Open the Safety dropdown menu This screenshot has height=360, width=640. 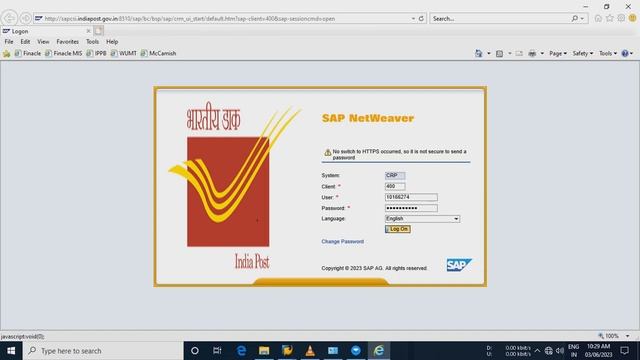[x=582, y=53]
